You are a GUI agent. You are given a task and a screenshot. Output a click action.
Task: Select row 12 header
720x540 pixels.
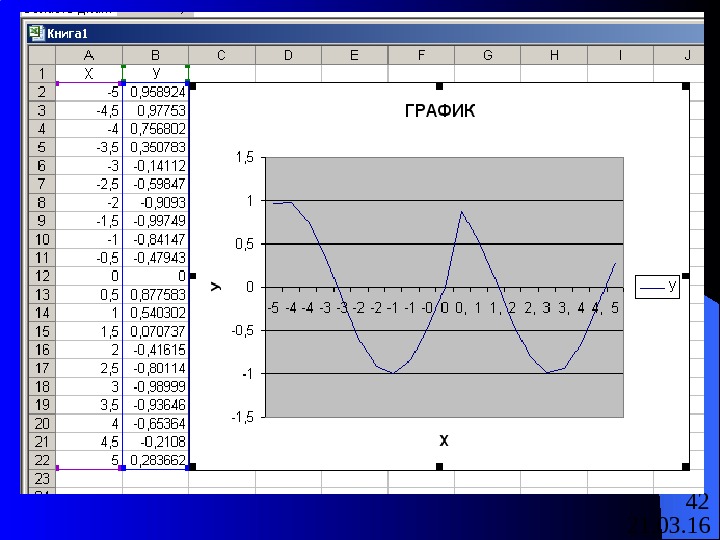click(x=42, y=276)
